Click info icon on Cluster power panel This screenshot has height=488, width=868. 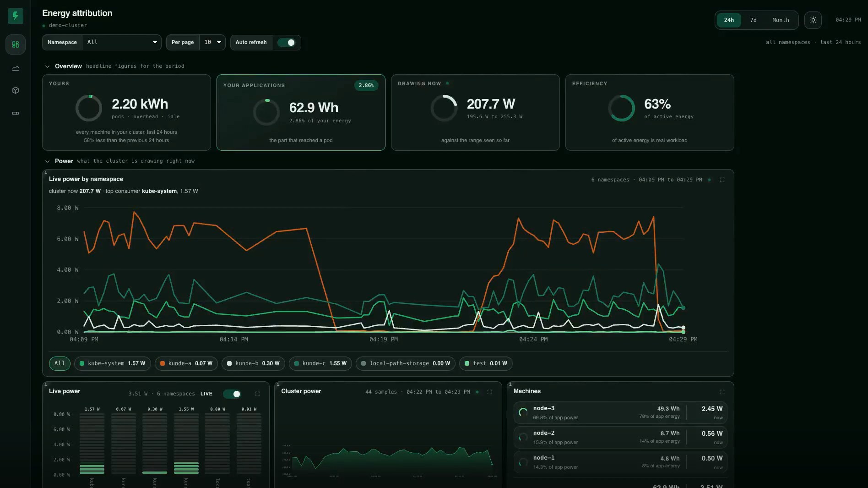277,384
